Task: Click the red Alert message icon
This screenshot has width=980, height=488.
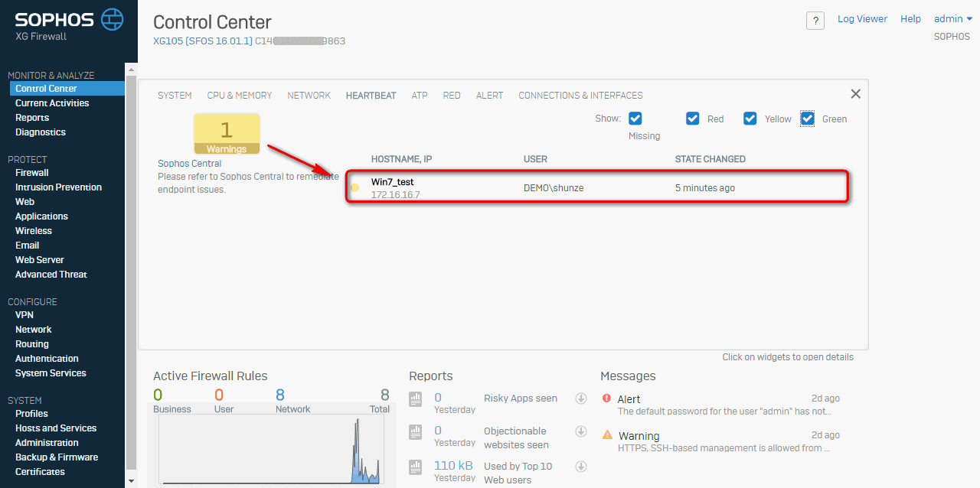Action: point(607,399)
